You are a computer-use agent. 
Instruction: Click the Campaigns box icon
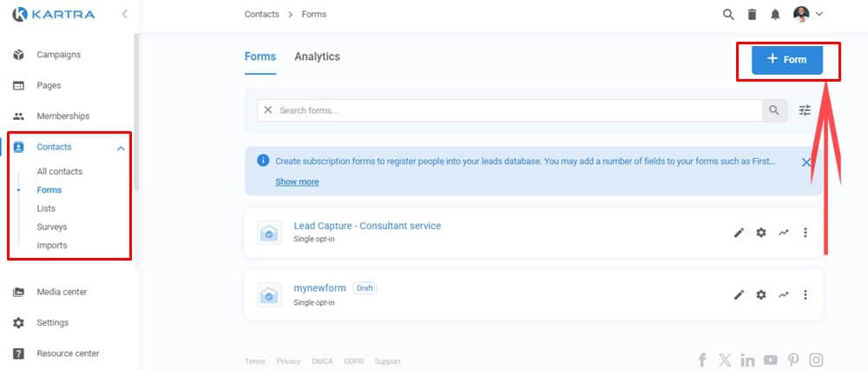19,55
